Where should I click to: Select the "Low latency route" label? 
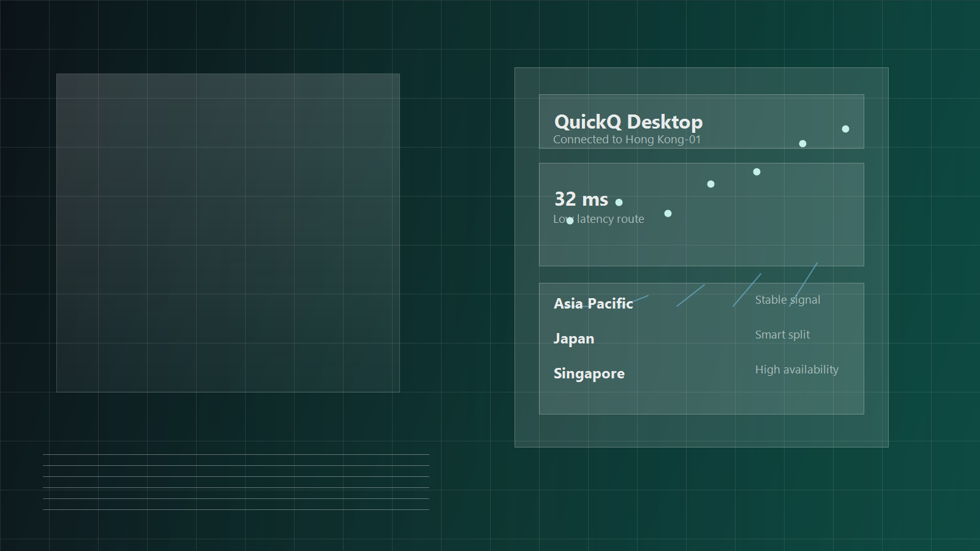pos(598,219)
